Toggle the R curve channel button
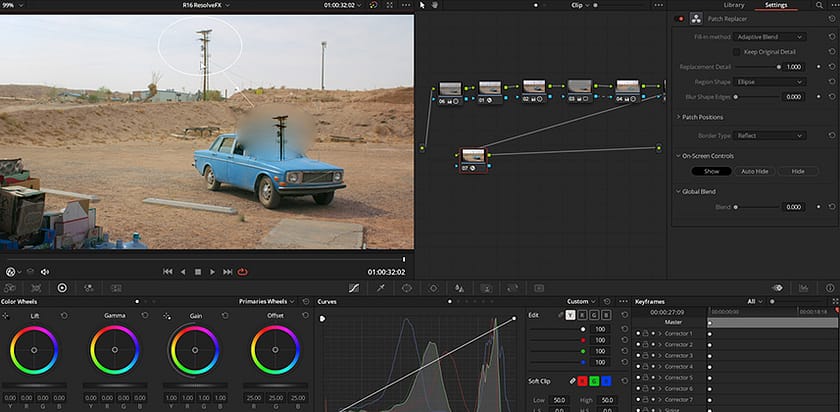Viewport: 840px width, 412px height. coord(582,315)
